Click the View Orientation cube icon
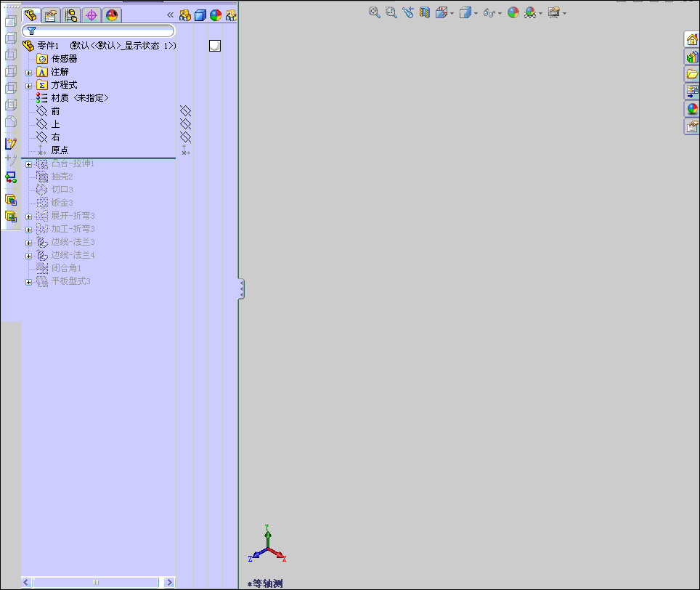This screenshot has width=700, height=590. pyautogui.click(x=441, y=12)
